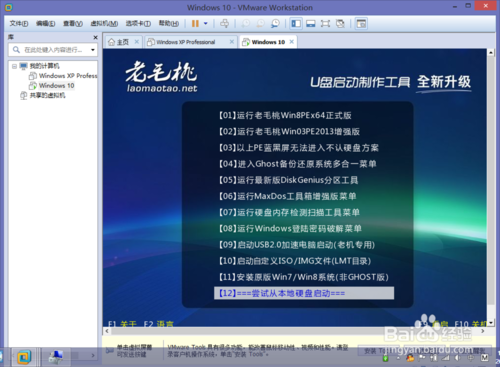Click the F1 关于 label in VM screen
500x367 pixels.
[122, 323]
